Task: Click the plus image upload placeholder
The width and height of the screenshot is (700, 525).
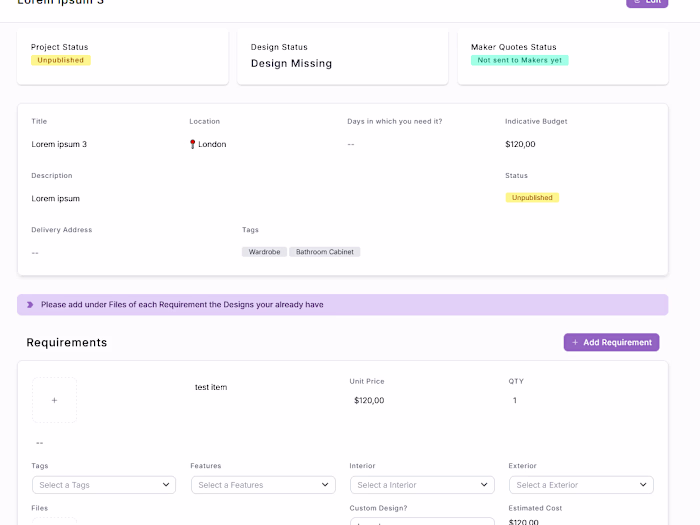Action: [54, 400]
